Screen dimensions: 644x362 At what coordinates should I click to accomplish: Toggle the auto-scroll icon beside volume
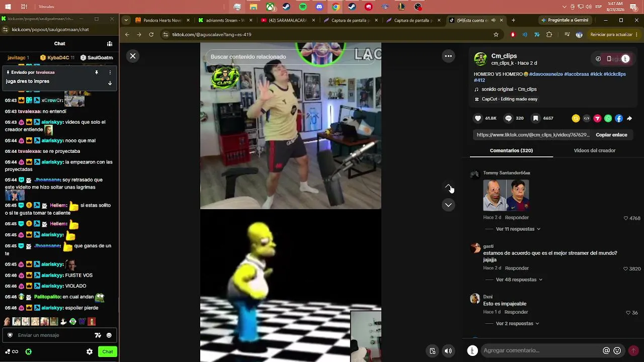click(x=432, y=351)
